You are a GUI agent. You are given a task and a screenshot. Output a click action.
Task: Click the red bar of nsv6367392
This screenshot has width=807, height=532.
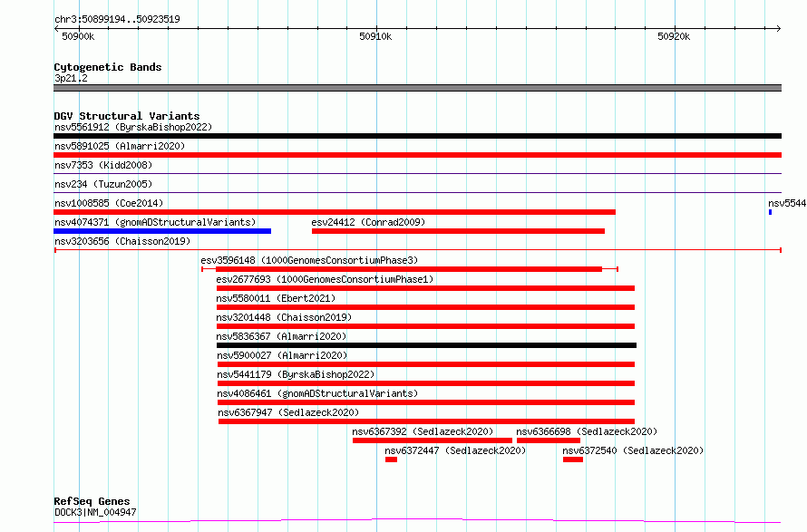[x=433, y=440]
